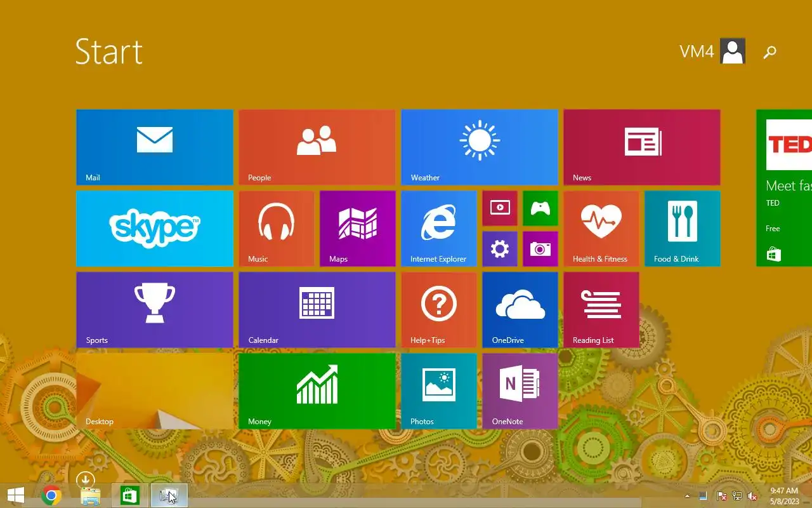The height and width of the screenshot is (508, 812).
Task: Open the People tile
Action: click(317, 147)
